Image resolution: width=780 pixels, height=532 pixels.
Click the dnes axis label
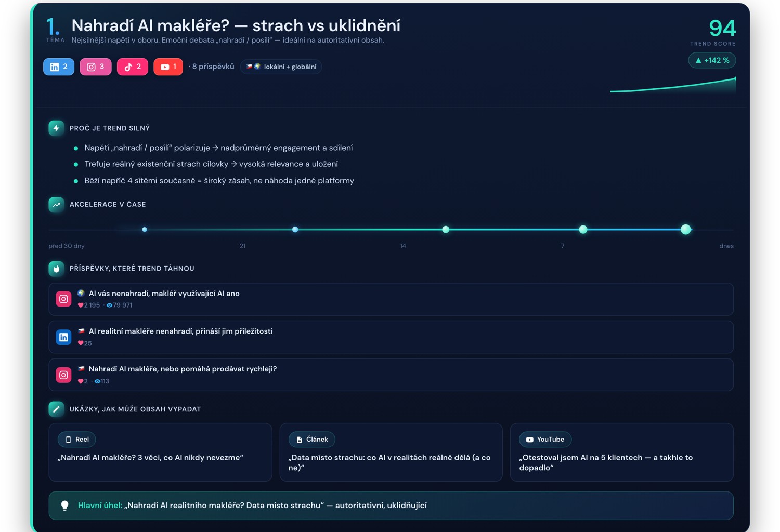pyautogui.click(x=726, y=246)
